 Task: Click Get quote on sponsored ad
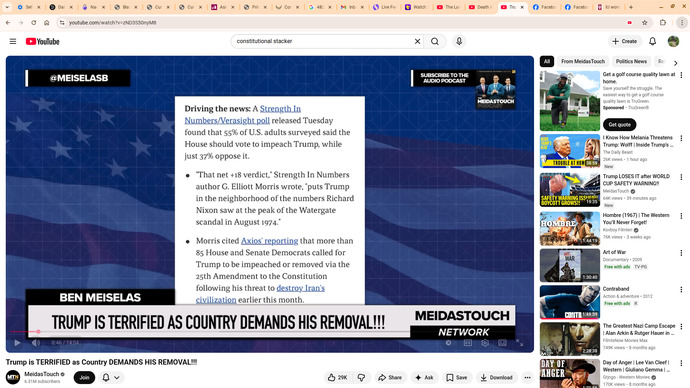point(619,124)
